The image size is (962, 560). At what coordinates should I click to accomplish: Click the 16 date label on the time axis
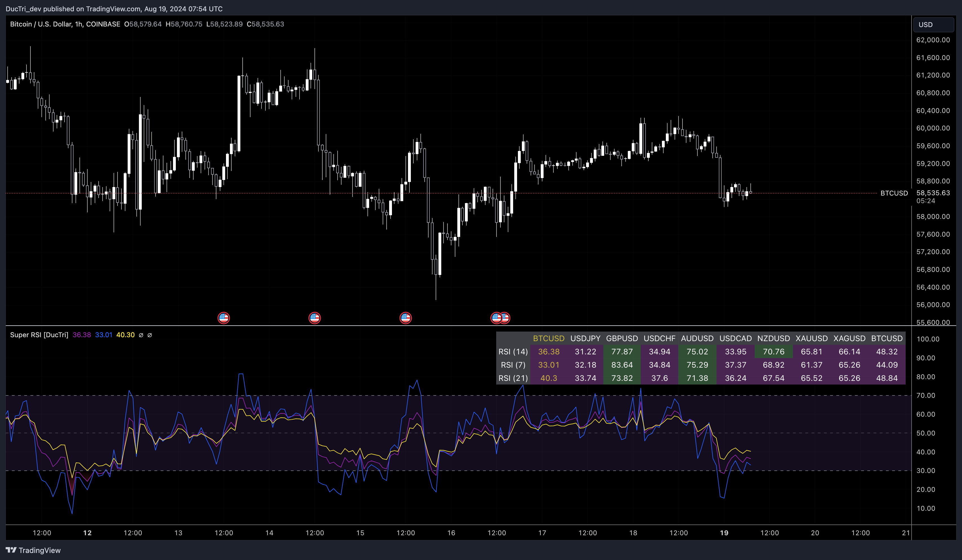(x=451, y=532)
